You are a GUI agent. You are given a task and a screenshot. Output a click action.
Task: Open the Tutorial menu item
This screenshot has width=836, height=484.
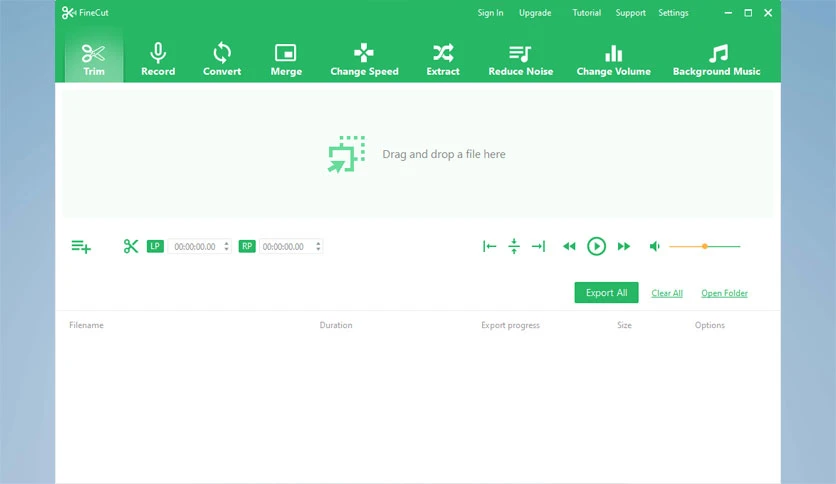click(586, 13)
